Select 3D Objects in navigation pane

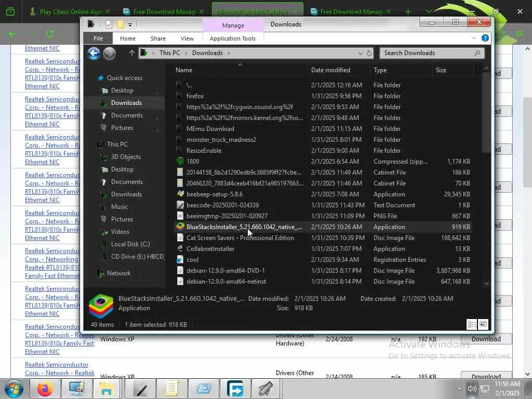126,157
